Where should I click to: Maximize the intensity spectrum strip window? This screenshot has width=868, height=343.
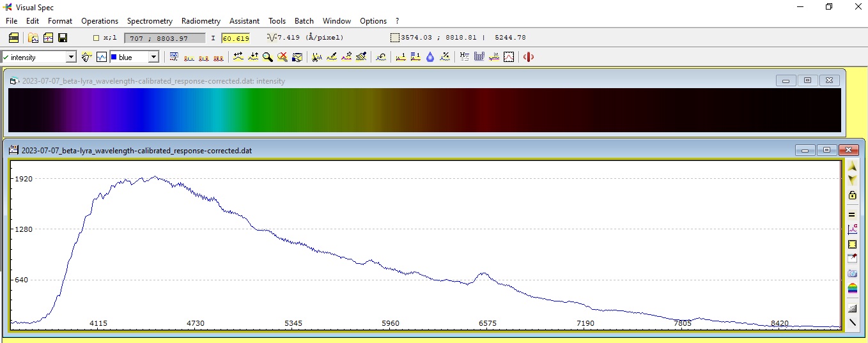(807, 80)
